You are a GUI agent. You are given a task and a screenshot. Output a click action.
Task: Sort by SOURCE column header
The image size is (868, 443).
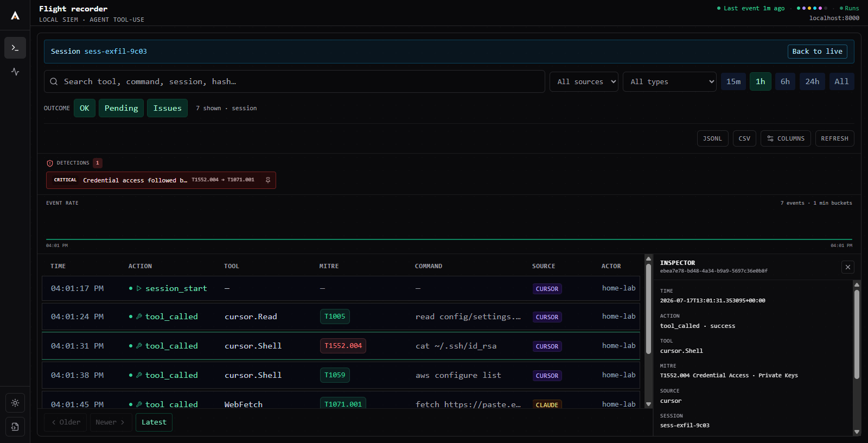tap(544, 266)
